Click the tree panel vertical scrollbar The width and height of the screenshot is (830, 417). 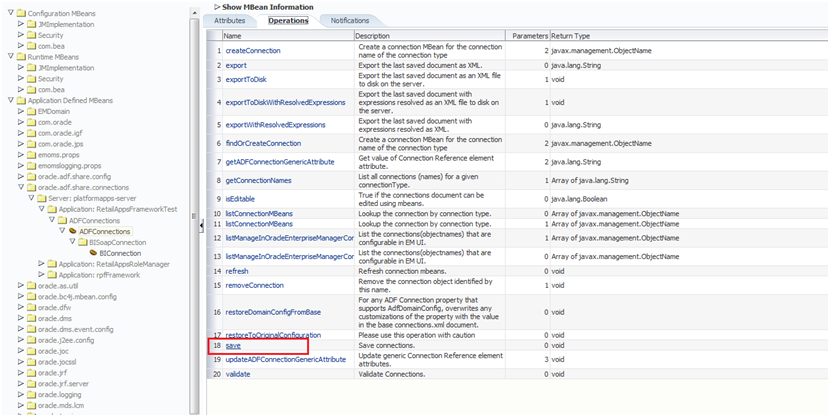(194, 212)
